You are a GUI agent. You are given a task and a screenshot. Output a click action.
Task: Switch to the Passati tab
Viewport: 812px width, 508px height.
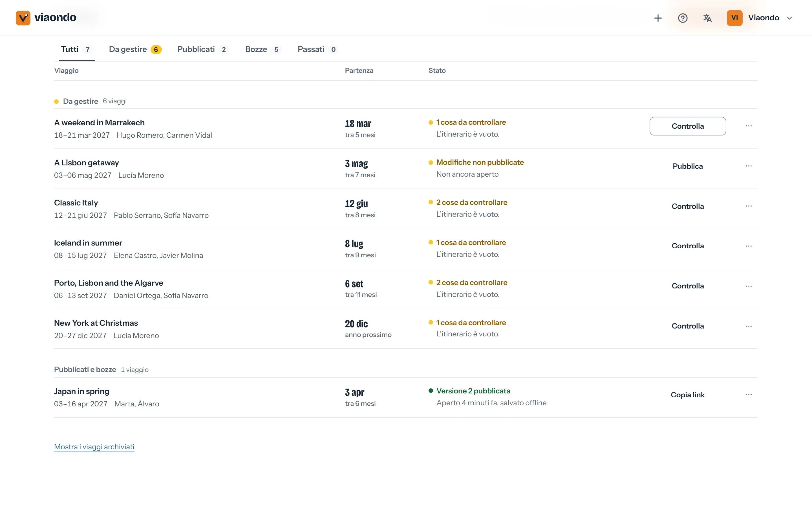pyautogui.click(x=317, y=49)
